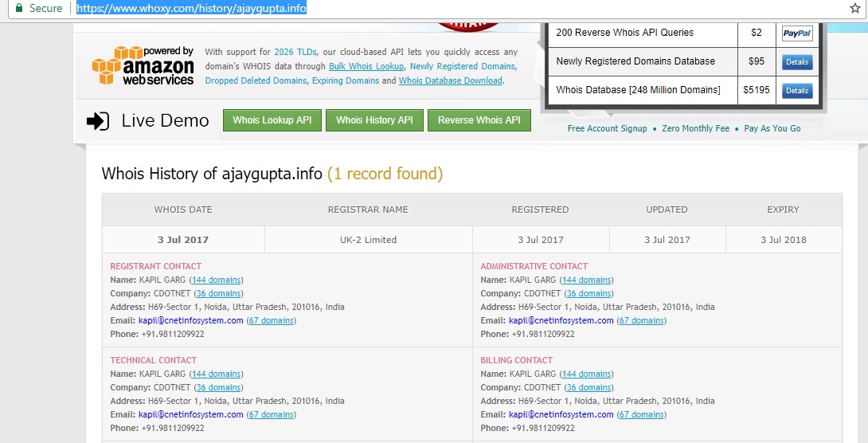
Task: Open the Dropped Deleted Domains link
Action: coord(256,80)
